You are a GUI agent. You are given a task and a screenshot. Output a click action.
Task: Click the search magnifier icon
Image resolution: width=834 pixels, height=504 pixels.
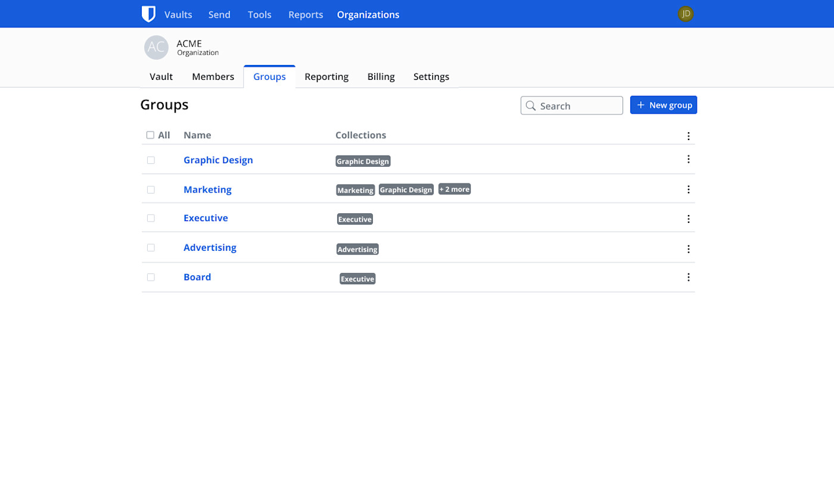click(531, 105)
